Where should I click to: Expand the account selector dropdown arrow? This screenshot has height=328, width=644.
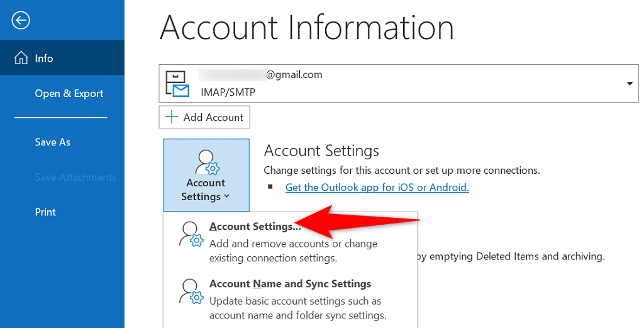(x=630, y=84)
